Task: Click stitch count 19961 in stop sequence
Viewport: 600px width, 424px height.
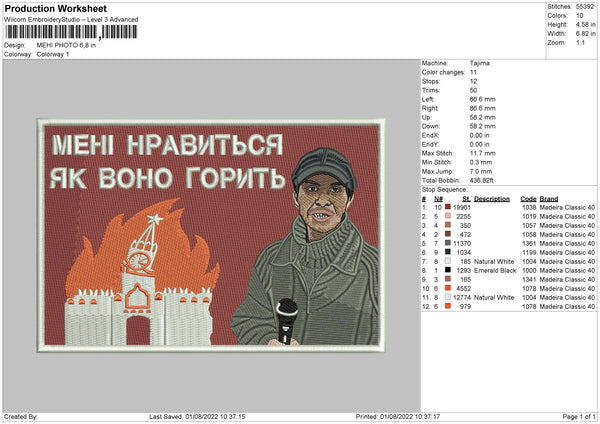Action: tap(462, 207)
